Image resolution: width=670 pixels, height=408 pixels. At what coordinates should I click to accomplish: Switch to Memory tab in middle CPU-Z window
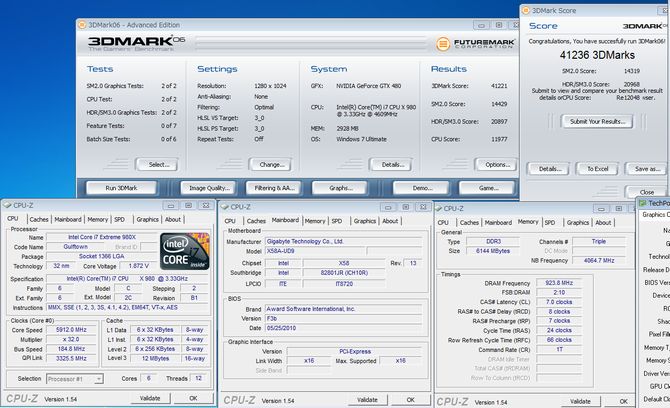click(x=315, y=221)
